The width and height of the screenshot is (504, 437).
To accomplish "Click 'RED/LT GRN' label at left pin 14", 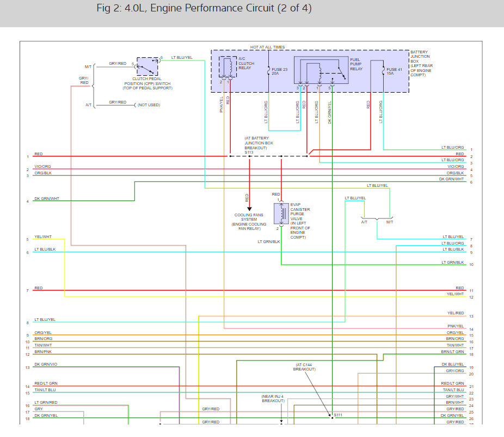I will [x=46, y=384].
